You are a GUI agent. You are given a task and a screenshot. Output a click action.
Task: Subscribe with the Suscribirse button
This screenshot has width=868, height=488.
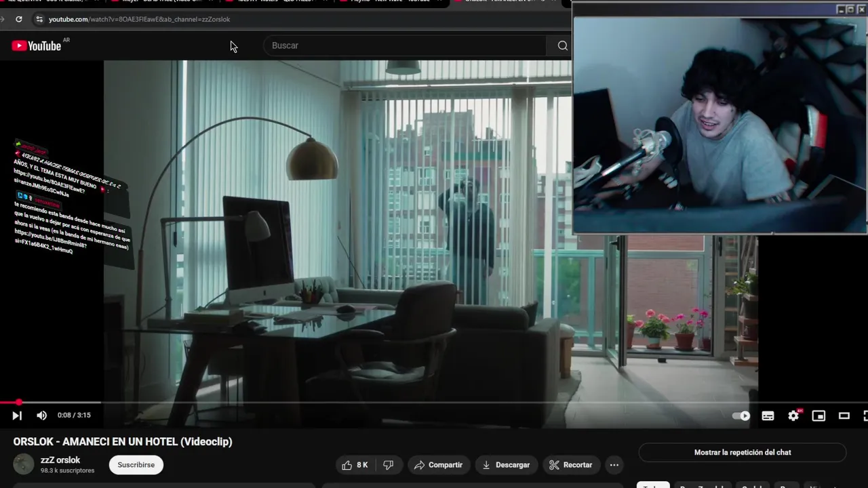pyautogui.click(x=136, y=465)
